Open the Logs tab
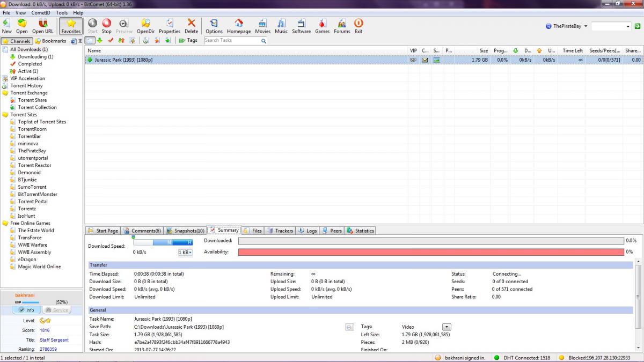 (x=308, y=231)
